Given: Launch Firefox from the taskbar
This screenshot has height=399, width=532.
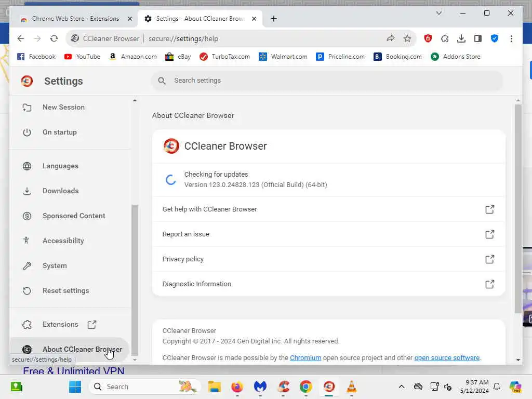Looking at the screenshot, I should [237, 387].
